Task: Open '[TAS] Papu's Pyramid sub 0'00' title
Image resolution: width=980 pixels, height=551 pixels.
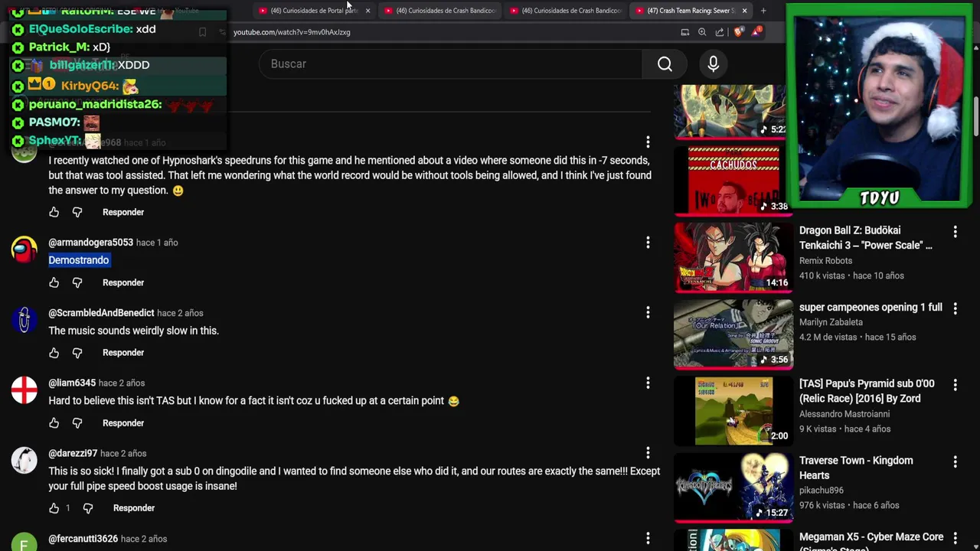Action: click(867, 391)
